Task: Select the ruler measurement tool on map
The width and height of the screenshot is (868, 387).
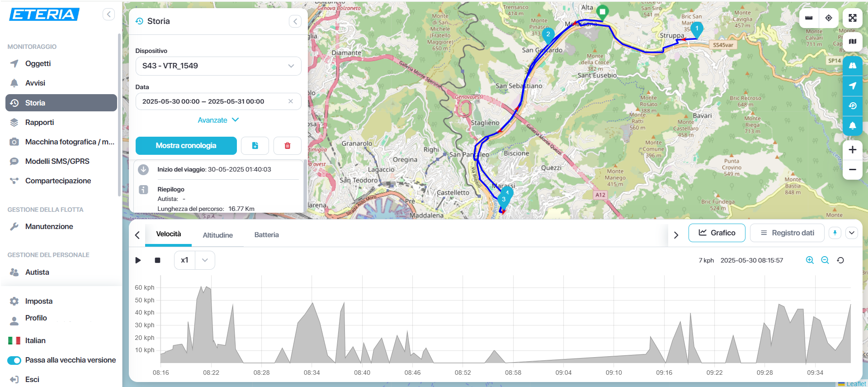Action: click(809, 18)
